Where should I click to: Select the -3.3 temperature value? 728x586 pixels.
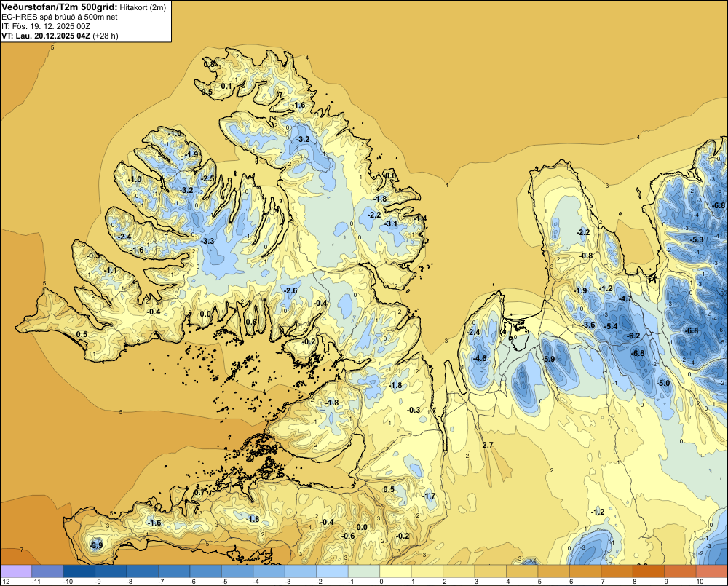pos(207,241)
